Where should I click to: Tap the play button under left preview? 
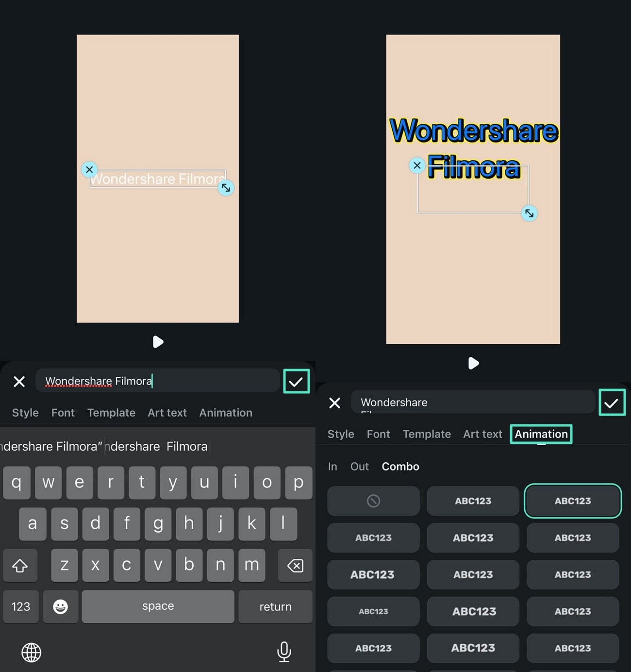pyautogui.click(x=158, y=342)
